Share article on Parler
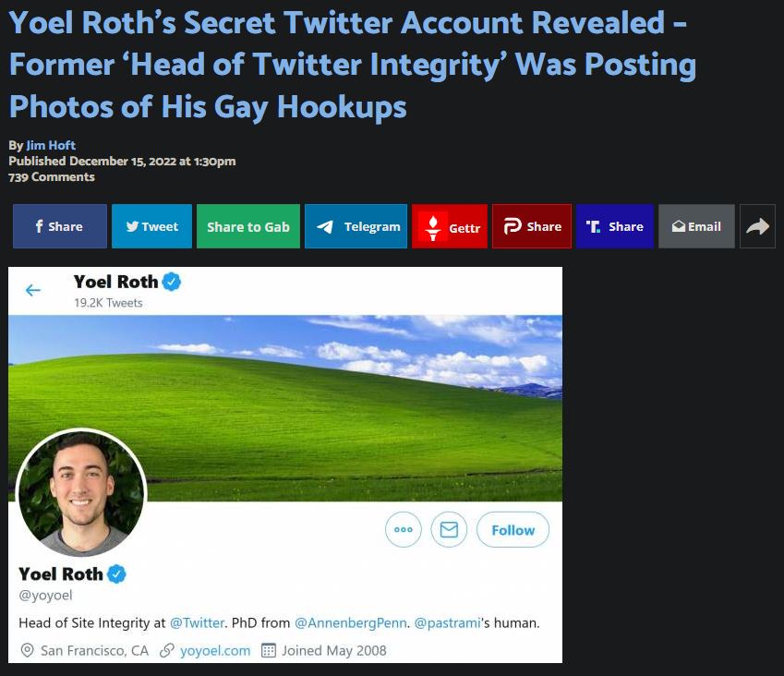The height and width of the screenshot is (676, 784). pos(532,226)
